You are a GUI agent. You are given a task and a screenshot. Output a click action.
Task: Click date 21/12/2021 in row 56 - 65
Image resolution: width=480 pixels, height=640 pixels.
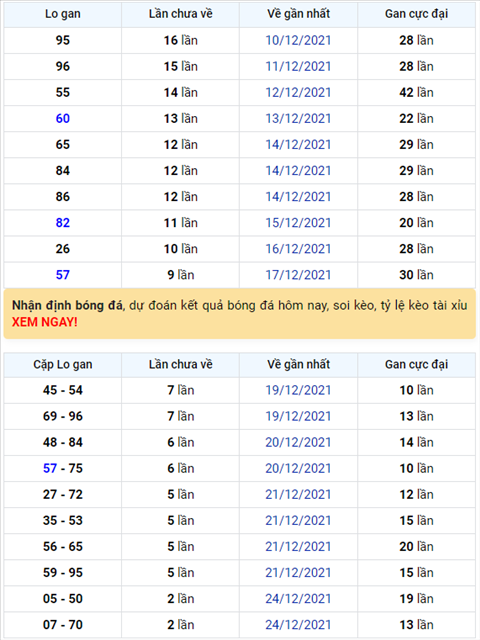point(298,547)
